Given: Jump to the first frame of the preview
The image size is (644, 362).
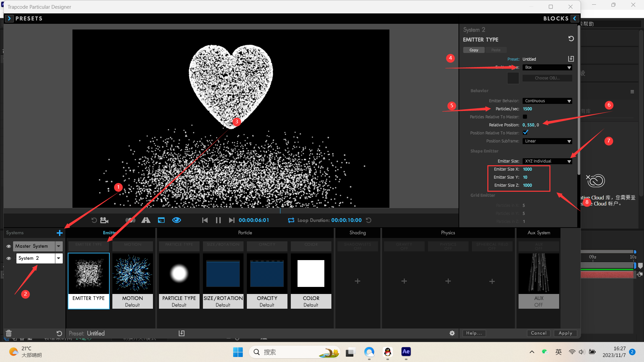Looking at the screenshot, I should click(x=205, y=220).
